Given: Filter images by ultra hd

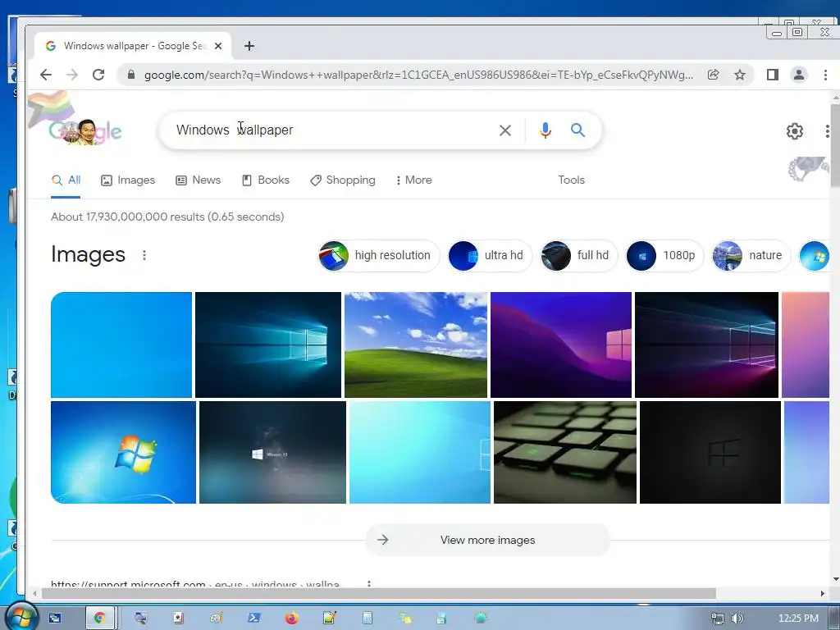Looking at the screenshot, I should click(x=489, y=256).
